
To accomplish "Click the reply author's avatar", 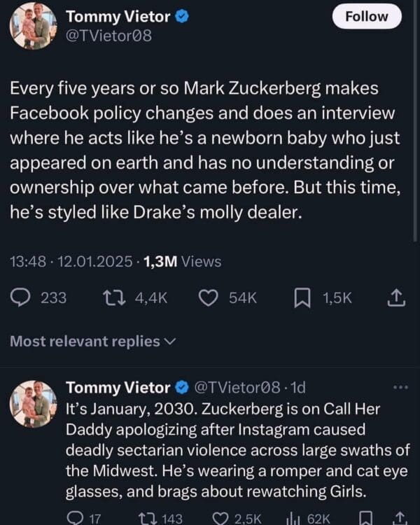I will (x=33, y=404).
